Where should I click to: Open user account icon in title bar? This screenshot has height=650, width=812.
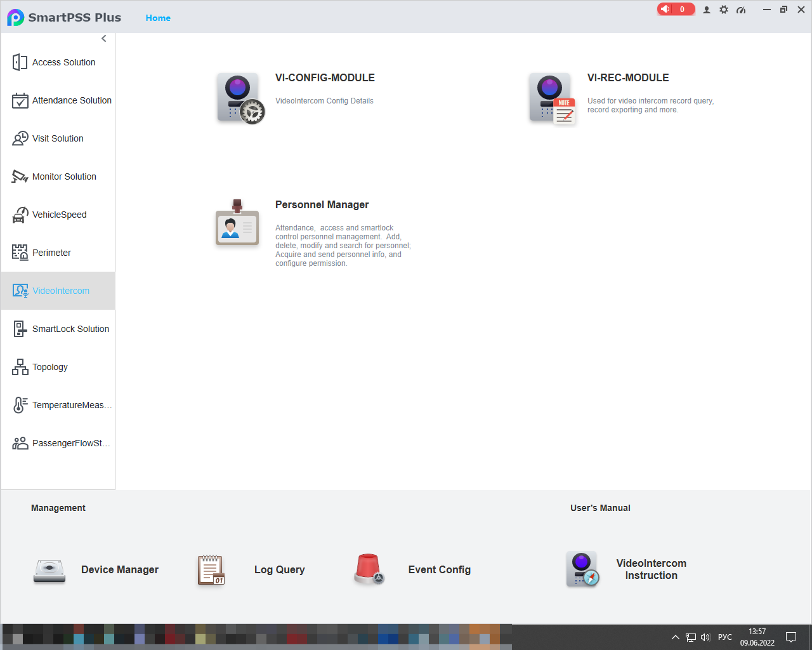point(707,10)
